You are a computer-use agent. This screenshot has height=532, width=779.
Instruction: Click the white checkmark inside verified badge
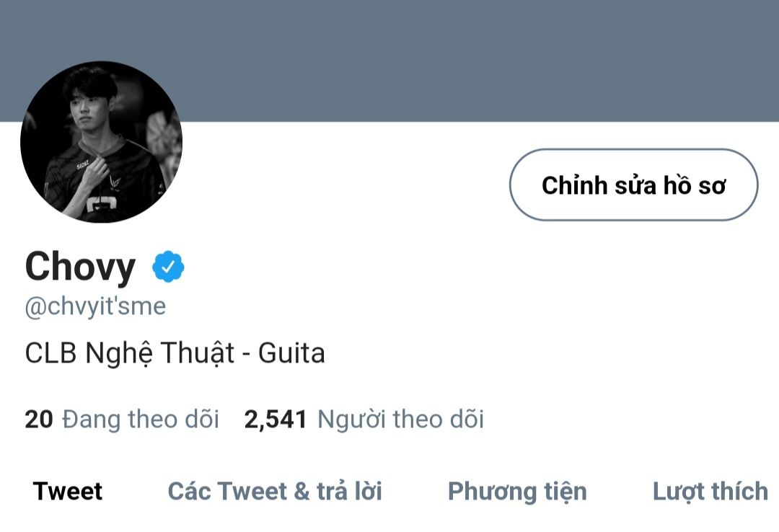pyautogui.click(x=168, y=267)
